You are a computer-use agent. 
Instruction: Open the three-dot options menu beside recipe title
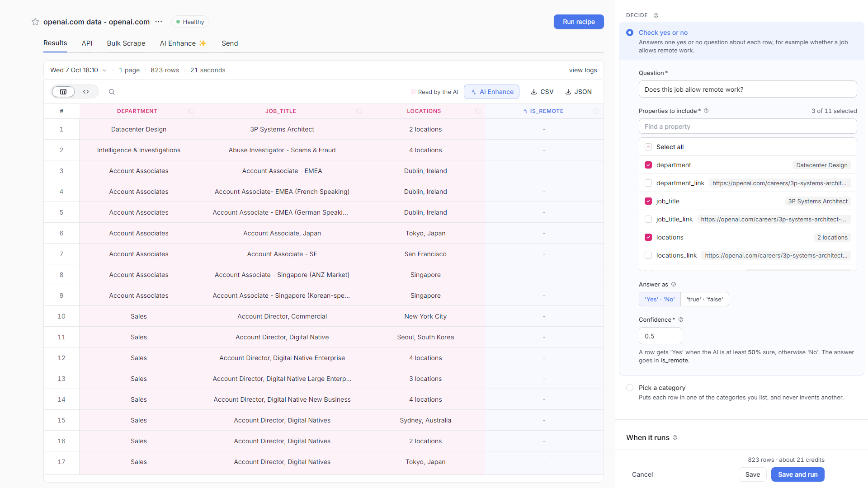tap(159, 22)
